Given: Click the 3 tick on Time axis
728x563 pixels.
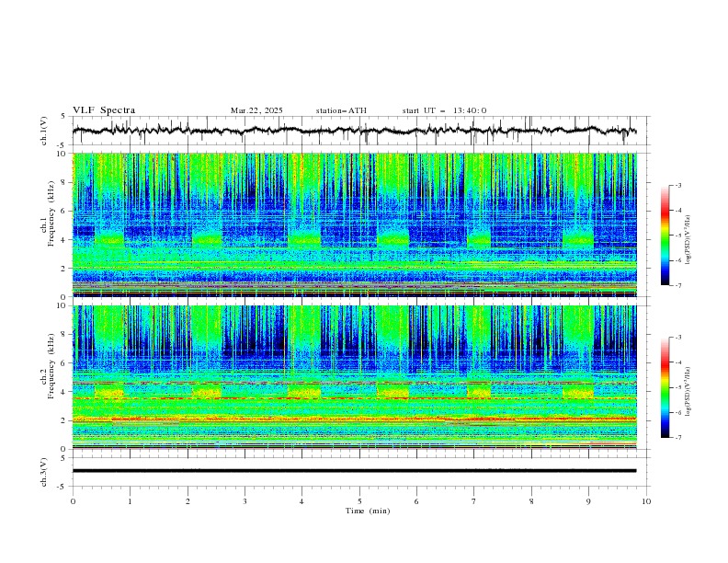Looking at the screenshot, I should [245, 501].
